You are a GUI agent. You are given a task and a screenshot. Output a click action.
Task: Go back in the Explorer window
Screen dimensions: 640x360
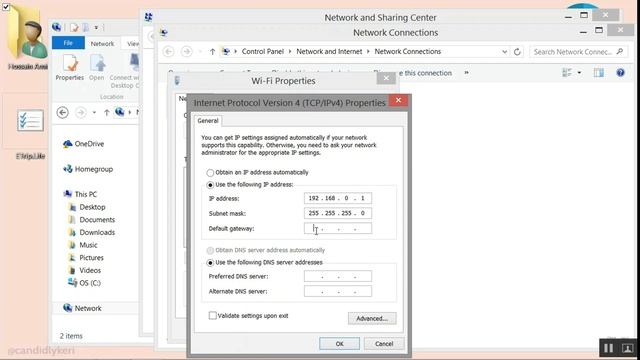(62, 112)
